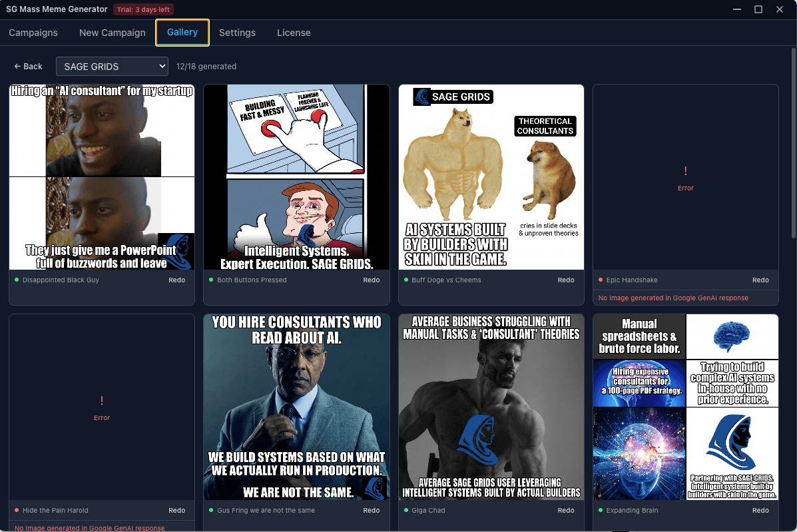The height and width of the screenshot is (532, 797).
Task: Click the green status dot for Disappointed Black Guy
Action: pos(17,280)
